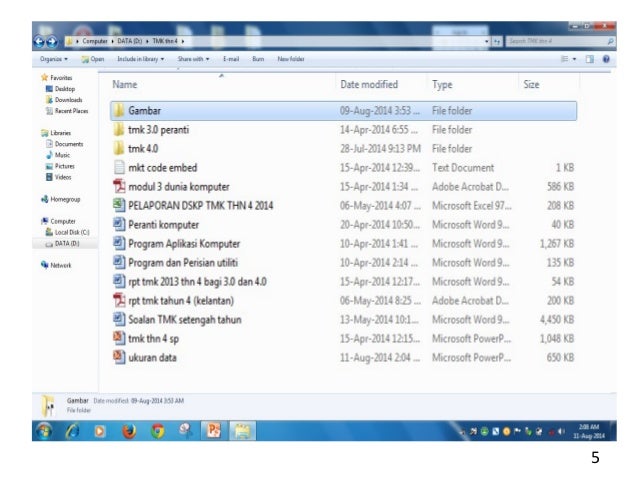Open the Share with dropdown
The width and height of the screenshot is (638, 479).
194,58
